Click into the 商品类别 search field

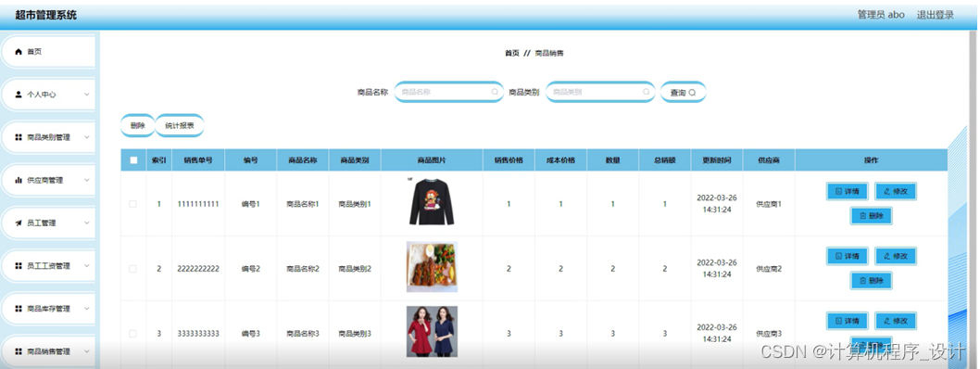600,92
